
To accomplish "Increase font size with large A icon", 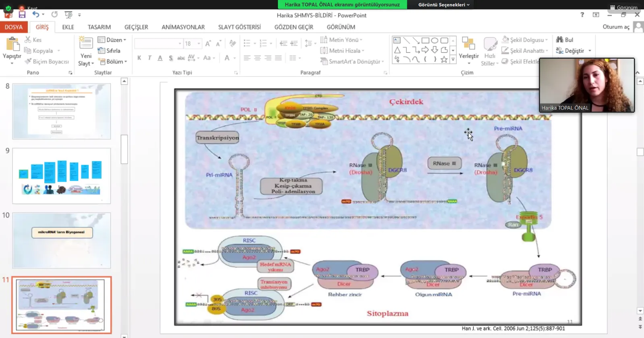I will pos(208,43).
